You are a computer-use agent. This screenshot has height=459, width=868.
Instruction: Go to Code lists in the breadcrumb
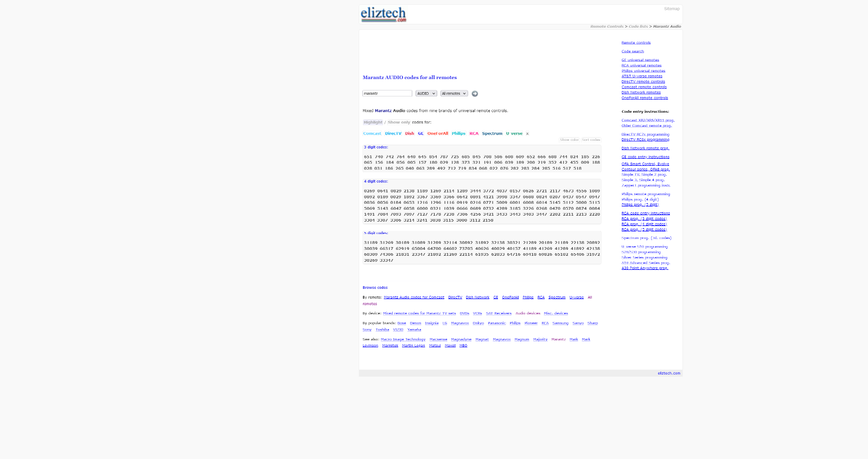click(x=638, y=27)
